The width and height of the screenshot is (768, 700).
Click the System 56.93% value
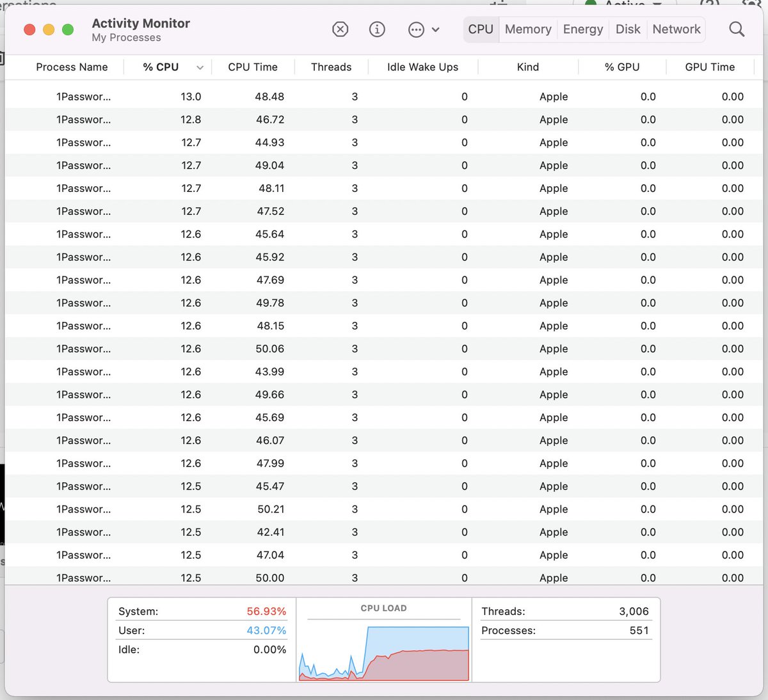tap(266, 612)
